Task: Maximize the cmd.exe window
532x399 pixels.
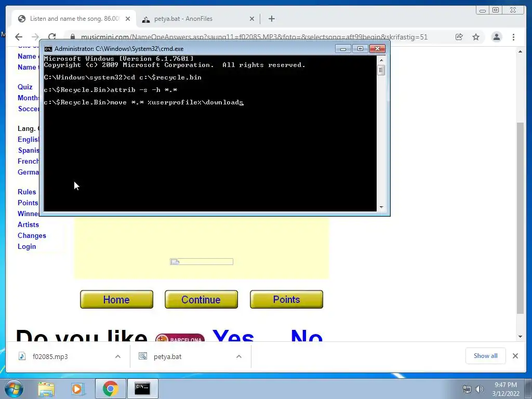Action: click(360, 49)
